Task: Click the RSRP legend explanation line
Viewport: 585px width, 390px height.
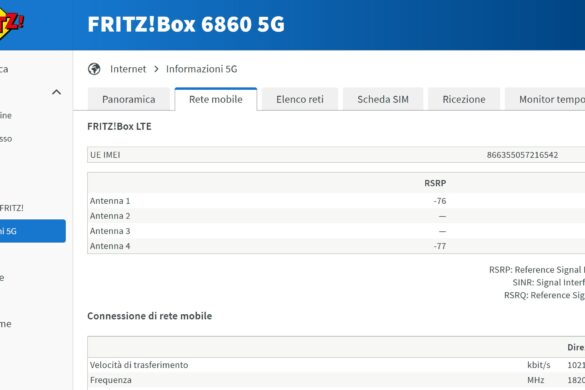Action: (x=537, y=270)
